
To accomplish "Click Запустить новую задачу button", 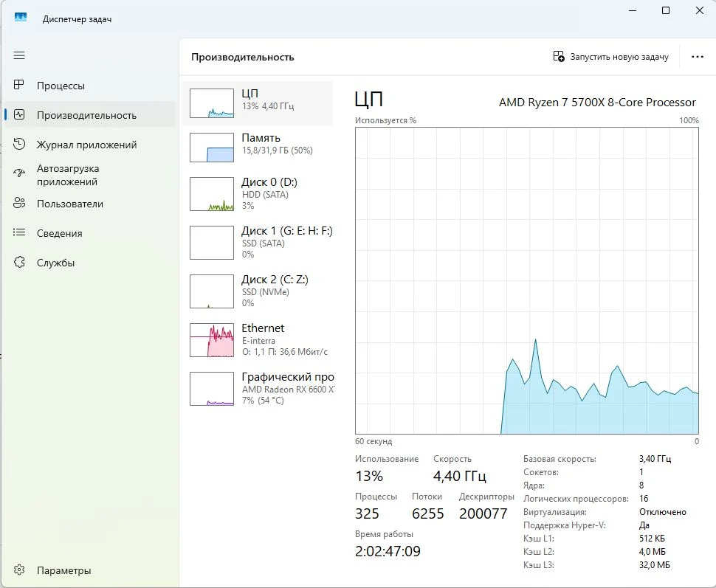I will [611, 57].
